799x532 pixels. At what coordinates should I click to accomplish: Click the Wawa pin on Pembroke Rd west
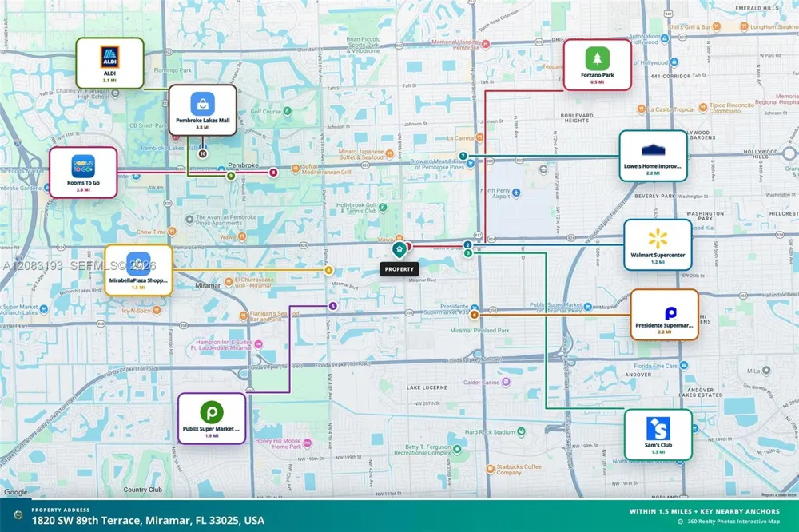click(242, 236)
